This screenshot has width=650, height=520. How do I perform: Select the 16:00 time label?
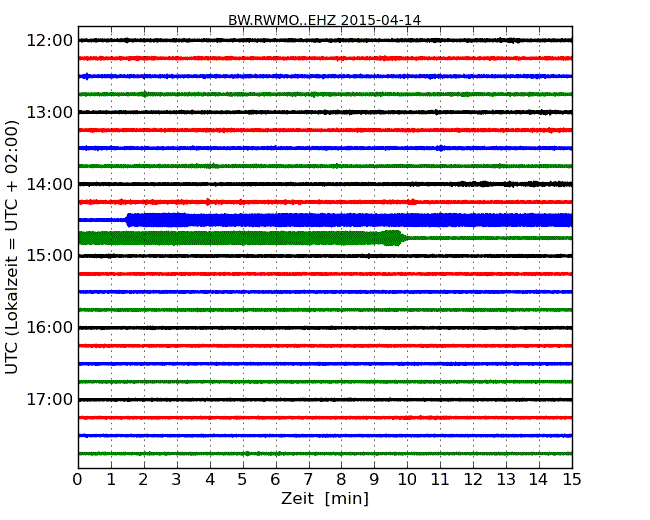[x=49, y=328]
